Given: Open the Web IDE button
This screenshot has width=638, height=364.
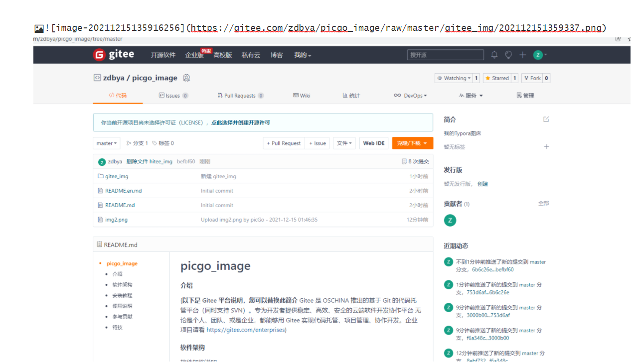Looking at the screenshot, I should [x=374, y=143].
